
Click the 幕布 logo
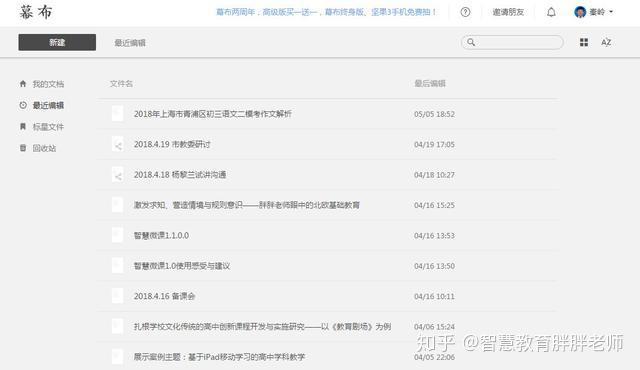click(x=36, y=12)
